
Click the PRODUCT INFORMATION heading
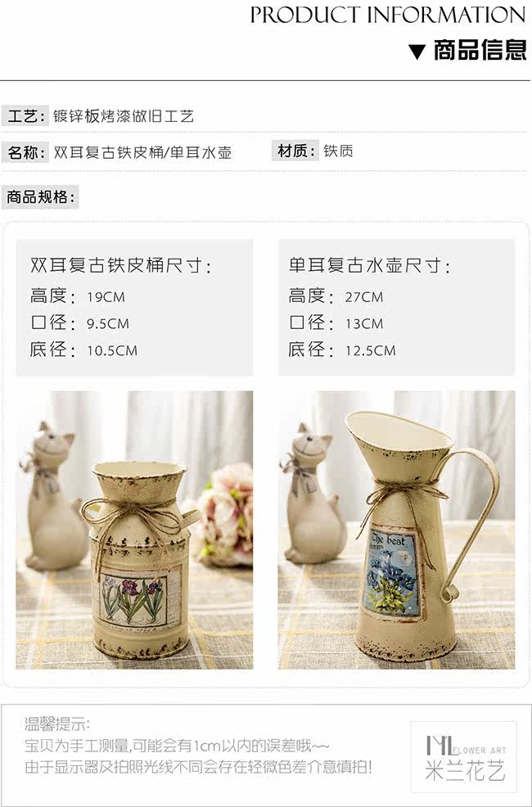coord(389,15)
